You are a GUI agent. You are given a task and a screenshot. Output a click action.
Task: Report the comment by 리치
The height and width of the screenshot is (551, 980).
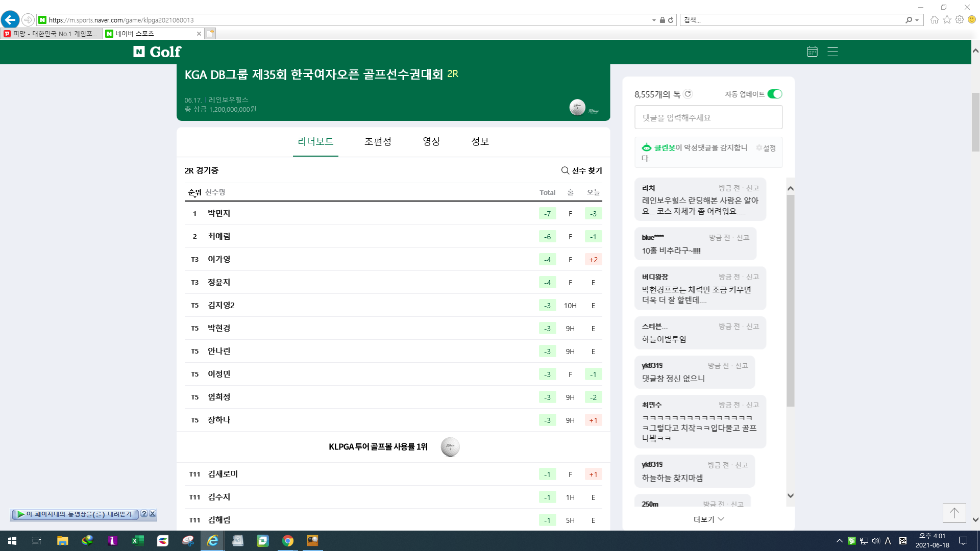coord(752,188)
